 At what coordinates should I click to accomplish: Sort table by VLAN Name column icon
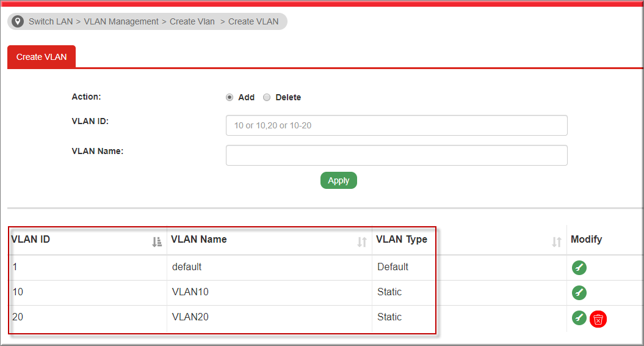[x=362, y=242]
